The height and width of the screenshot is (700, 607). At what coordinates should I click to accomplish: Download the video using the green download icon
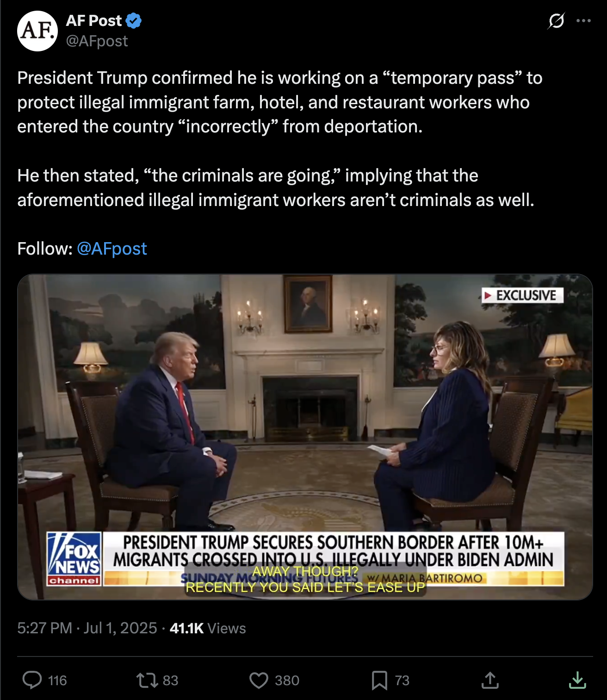[x=577, y=680]
